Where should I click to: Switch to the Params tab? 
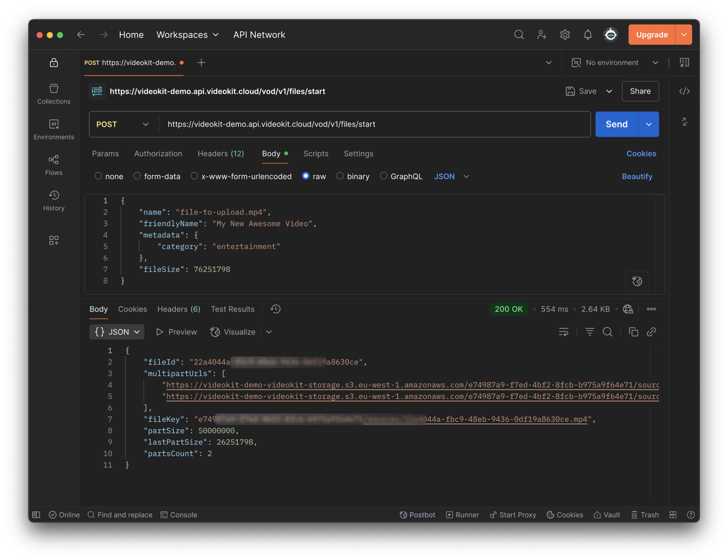click(x=105, y=153)
